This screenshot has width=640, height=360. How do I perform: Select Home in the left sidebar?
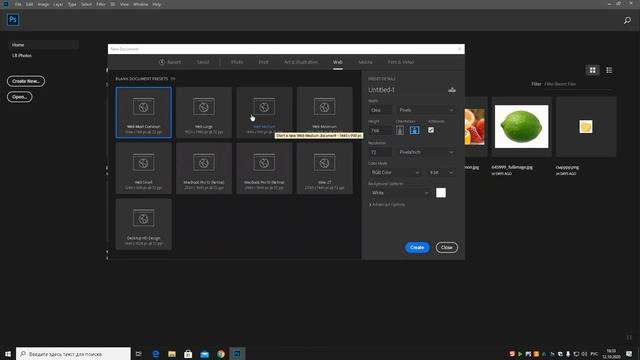43,45
